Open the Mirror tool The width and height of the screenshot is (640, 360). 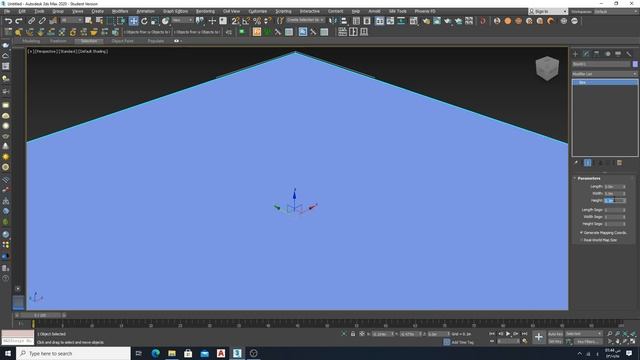(333, 21)
